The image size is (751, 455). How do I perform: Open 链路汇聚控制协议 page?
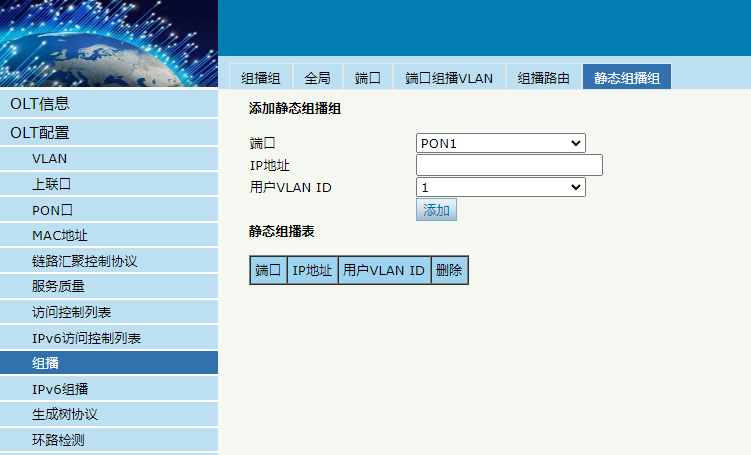pyautogui.click(x=109, y=261)
